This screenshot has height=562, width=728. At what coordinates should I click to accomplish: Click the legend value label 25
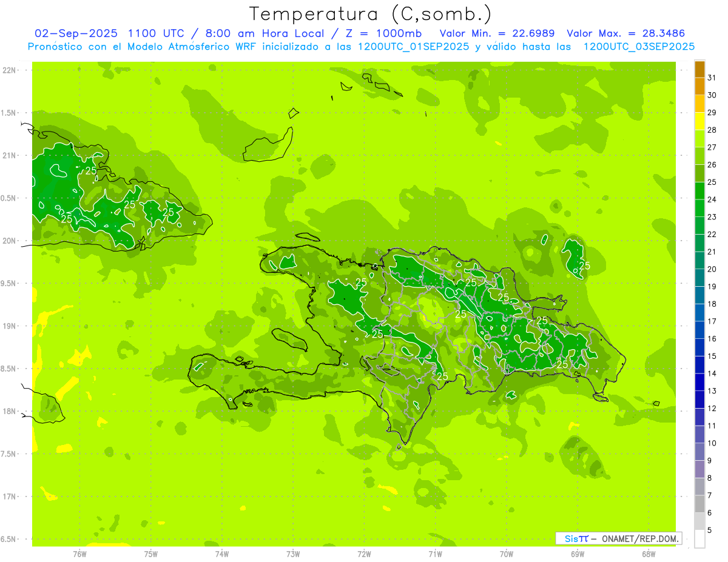(x=712, y=182)
